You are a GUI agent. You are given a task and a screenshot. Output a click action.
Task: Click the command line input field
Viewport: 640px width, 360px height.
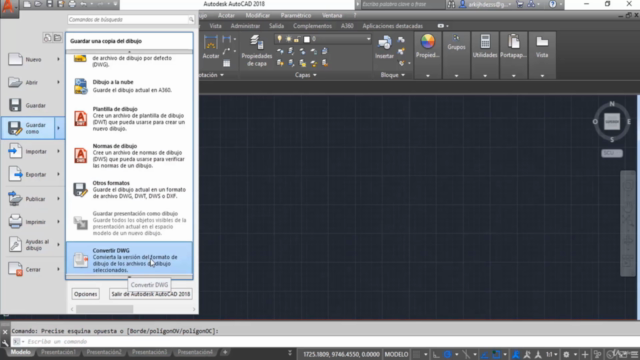[327, 342]
